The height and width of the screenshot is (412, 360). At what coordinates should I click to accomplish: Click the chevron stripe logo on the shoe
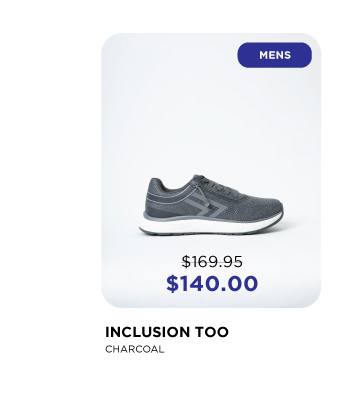pos(207,207)
